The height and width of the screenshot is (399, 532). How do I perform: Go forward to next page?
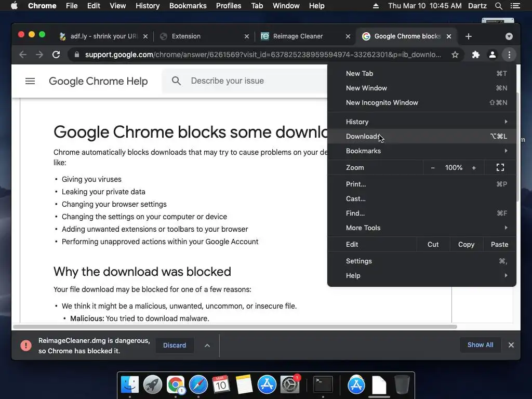(39, 55)
